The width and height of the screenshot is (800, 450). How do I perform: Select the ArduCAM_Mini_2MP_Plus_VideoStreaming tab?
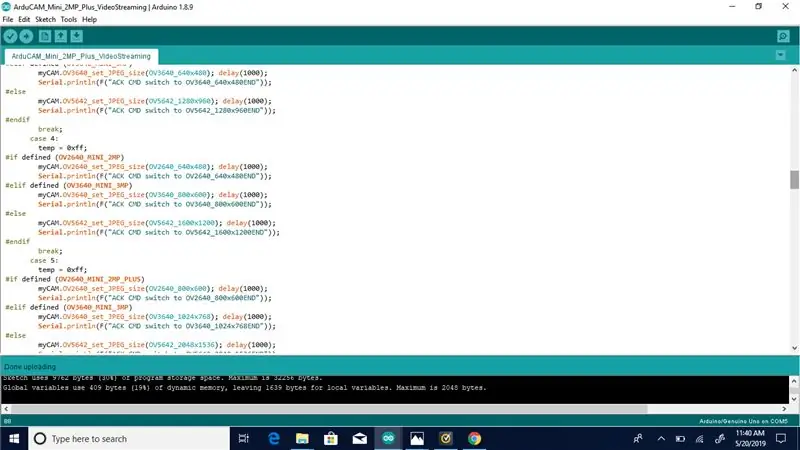[x=81, y=56]
